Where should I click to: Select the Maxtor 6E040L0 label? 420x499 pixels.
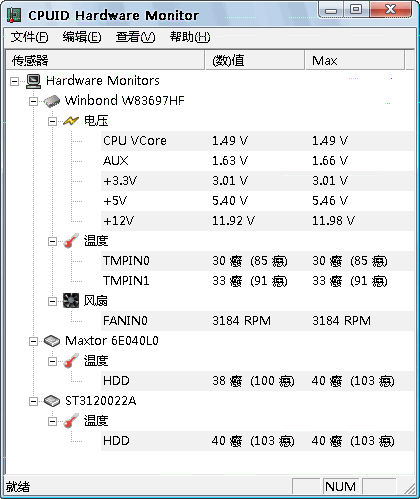coord(112,341)
